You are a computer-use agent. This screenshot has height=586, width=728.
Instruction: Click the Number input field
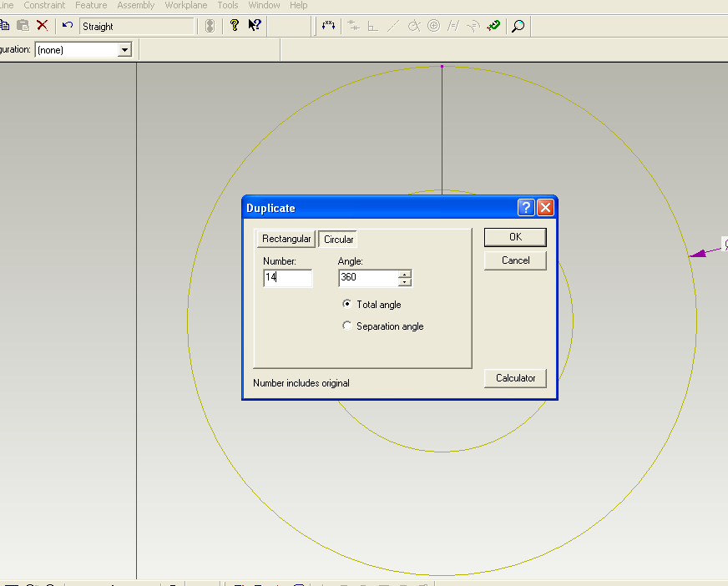288,278
